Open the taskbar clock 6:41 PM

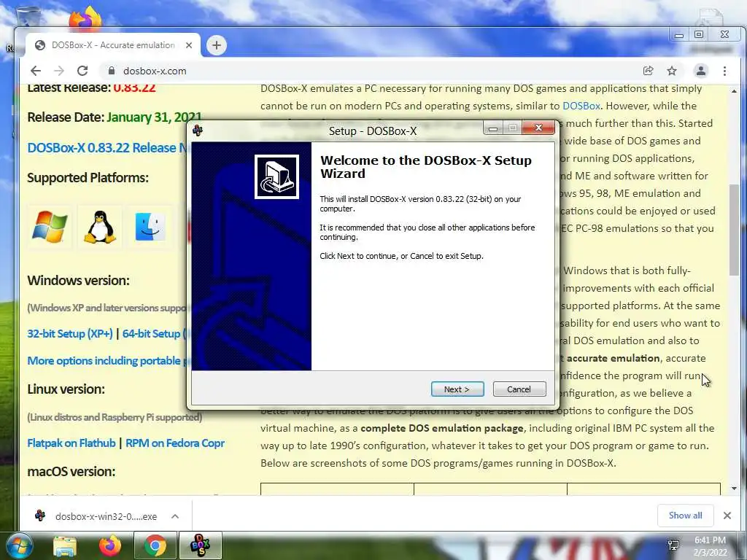(x=710, y=546)
